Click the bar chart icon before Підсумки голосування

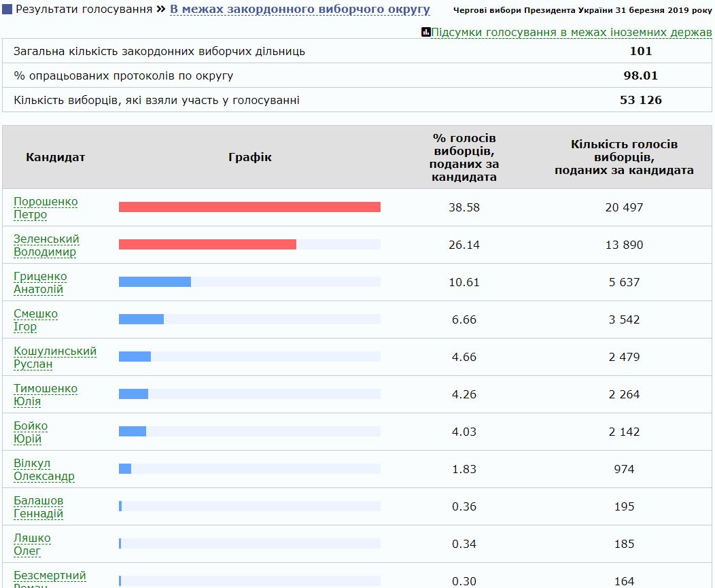426,32
